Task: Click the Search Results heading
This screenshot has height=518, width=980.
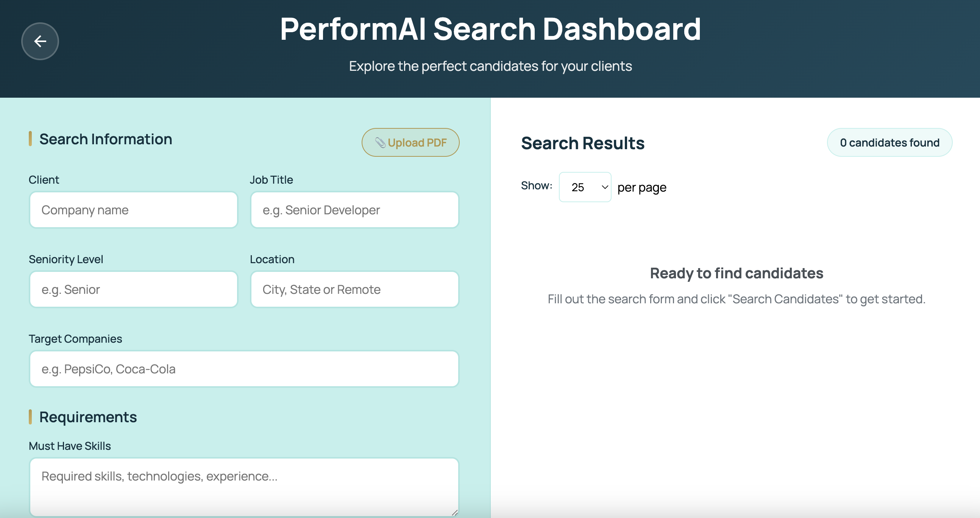Action: [583, 143]
